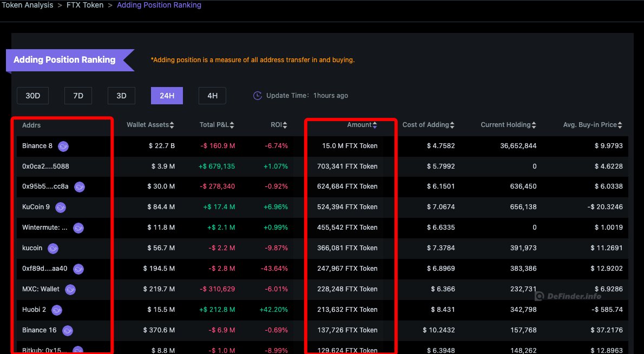The image size is (644, 354).
Task: Click whale icon next to Binance 16
Action: (x=67, y=330)
